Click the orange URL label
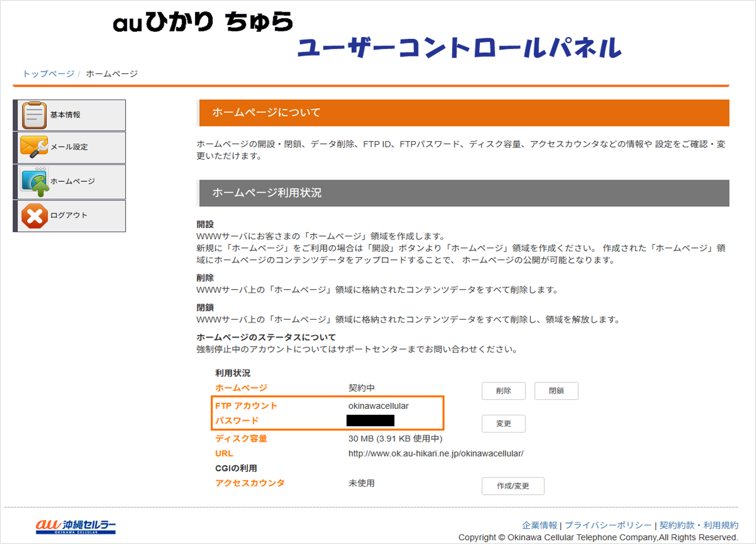This screenshot has height=544, width=756. [x=224, y=454]
